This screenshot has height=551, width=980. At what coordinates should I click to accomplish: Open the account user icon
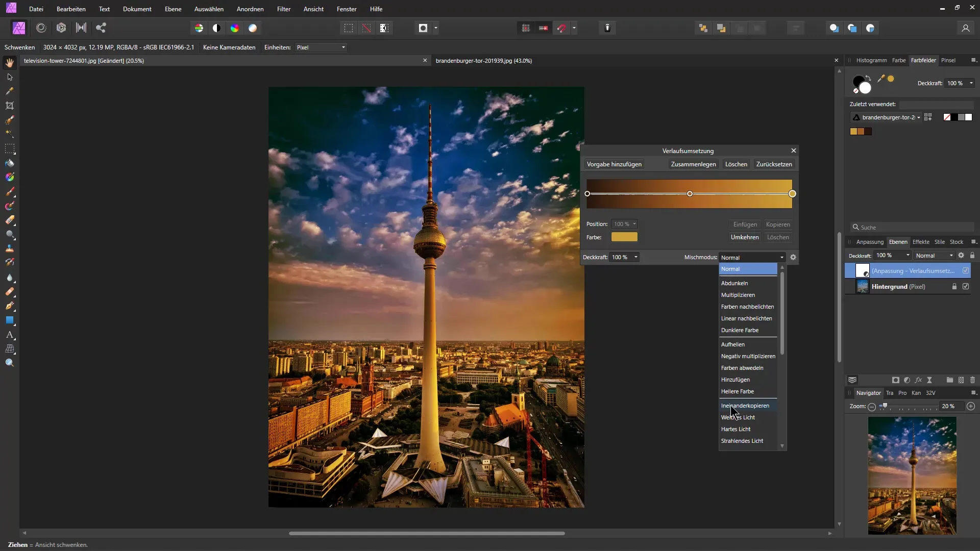[x=966, y=28]
